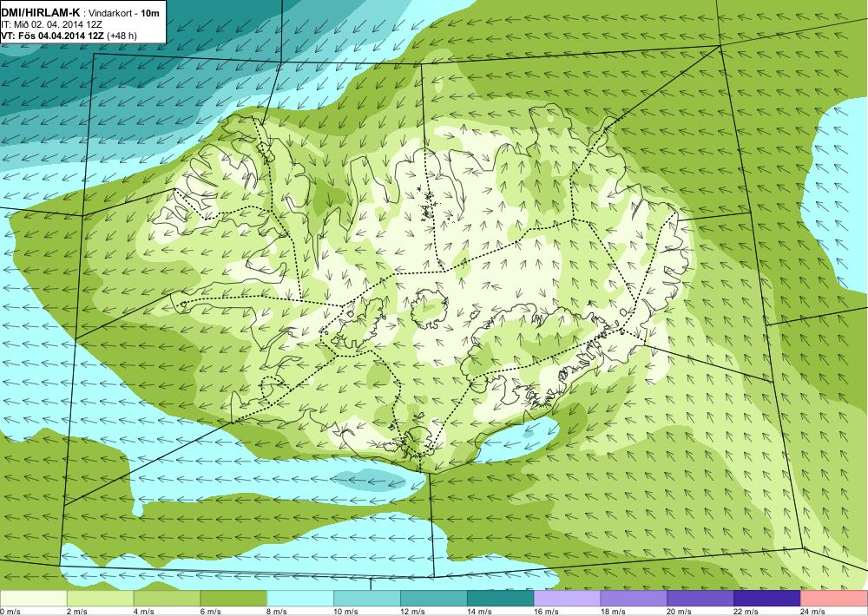Click the '(+48 h)' forecast offset text
The image size is (868, 616).
tap(122, 36)
